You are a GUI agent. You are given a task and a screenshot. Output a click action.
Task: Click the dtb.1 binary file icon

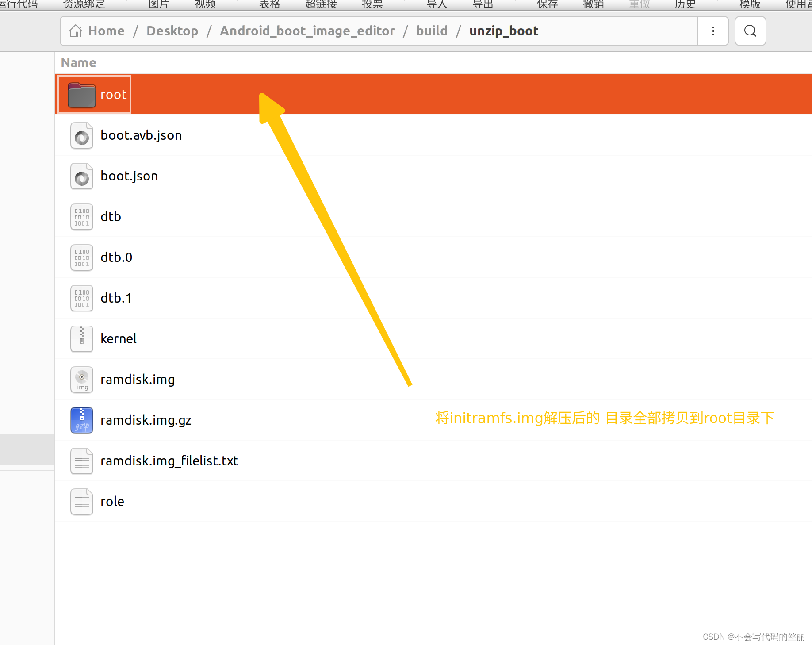coord(82,298)
